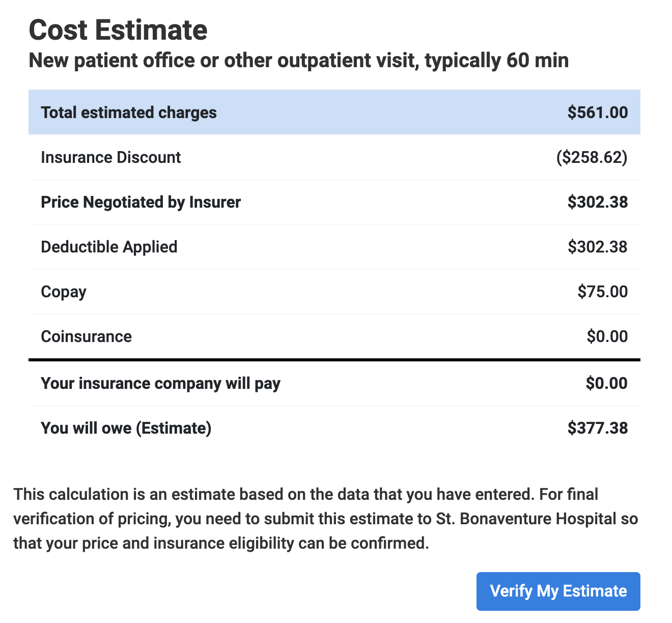Click the Price Negotiated by Insurer amount
Image resolution: width=672 pixels, height=623 pixels.
pyautogui.click(x=598, y=202)
